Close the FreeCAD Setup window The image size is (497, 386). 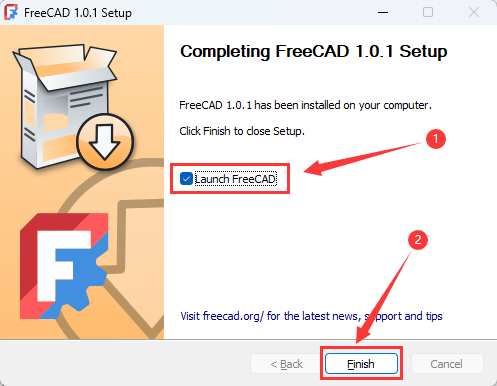(474, 12)
